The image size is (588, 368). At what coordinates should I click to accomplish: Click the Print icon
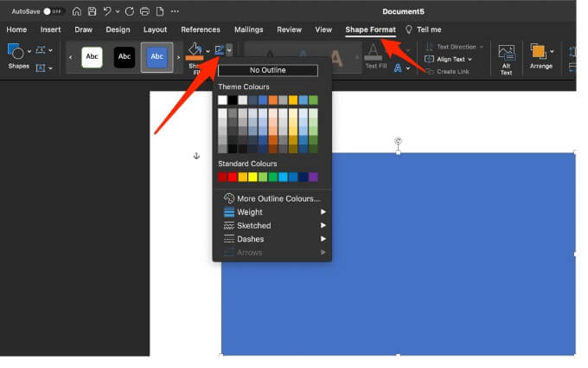[144, 11]
